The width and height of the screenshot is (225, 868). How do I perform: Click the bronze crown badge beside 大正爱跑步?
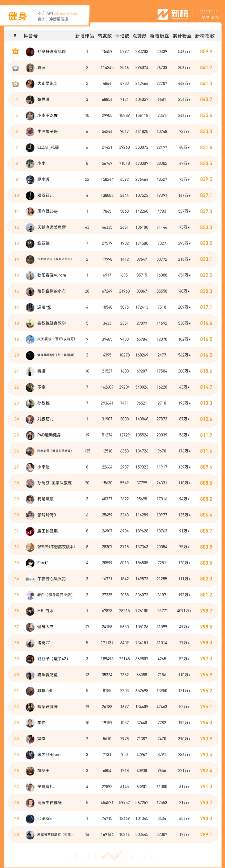[x=15, y=84]
